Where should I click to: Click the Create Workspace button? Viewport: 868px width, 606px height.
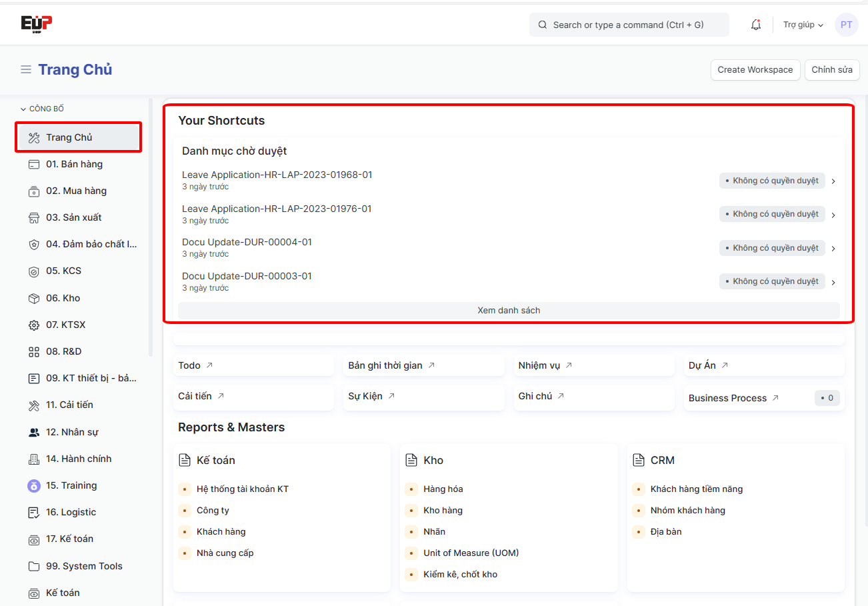coord(755,69)
